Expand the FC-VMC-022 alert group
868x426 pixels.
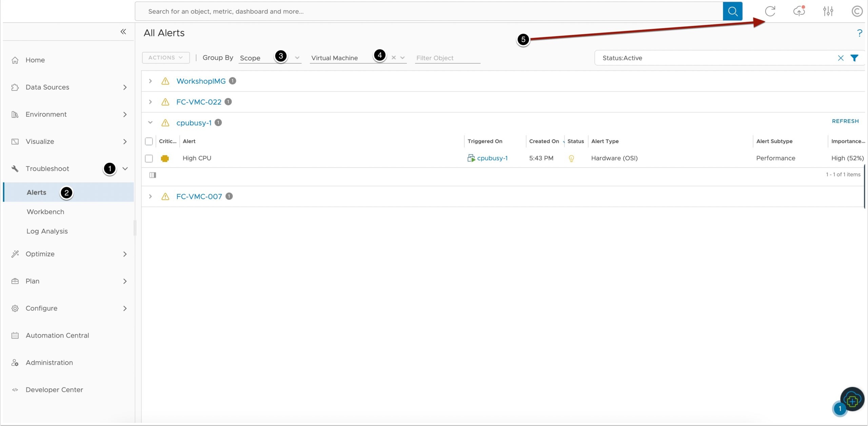pos(150,102)
